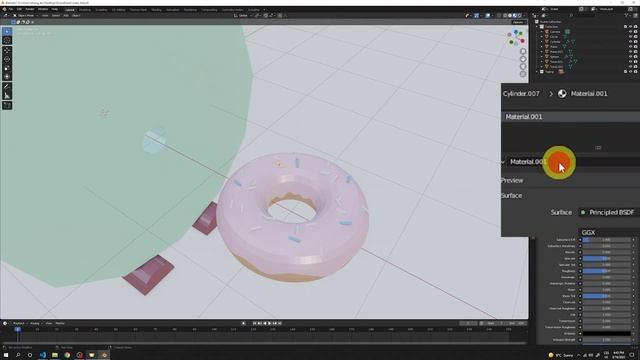
Task: Click the zoom view magnifier icon
Action: (x=523, y=51)
